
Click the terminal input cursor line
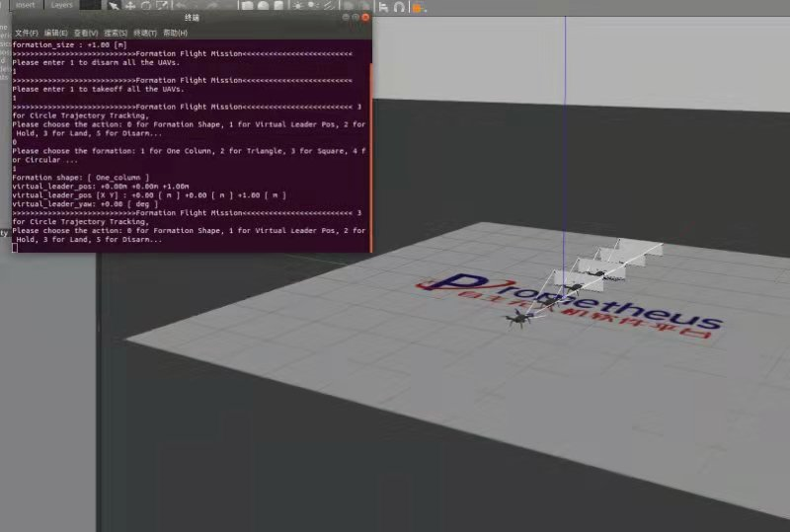pyautogui.click(x=15, y=248)
